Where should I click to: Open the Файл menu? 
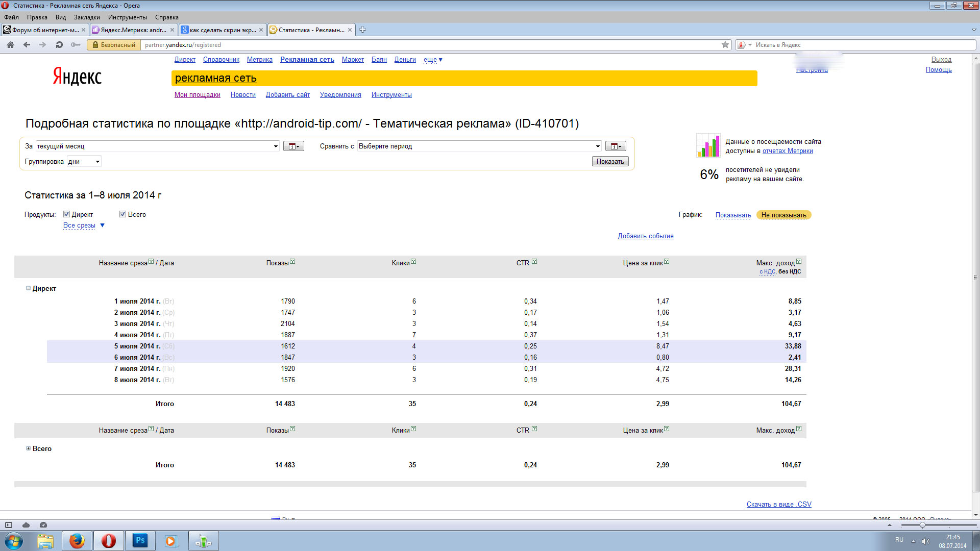[11, 17]
